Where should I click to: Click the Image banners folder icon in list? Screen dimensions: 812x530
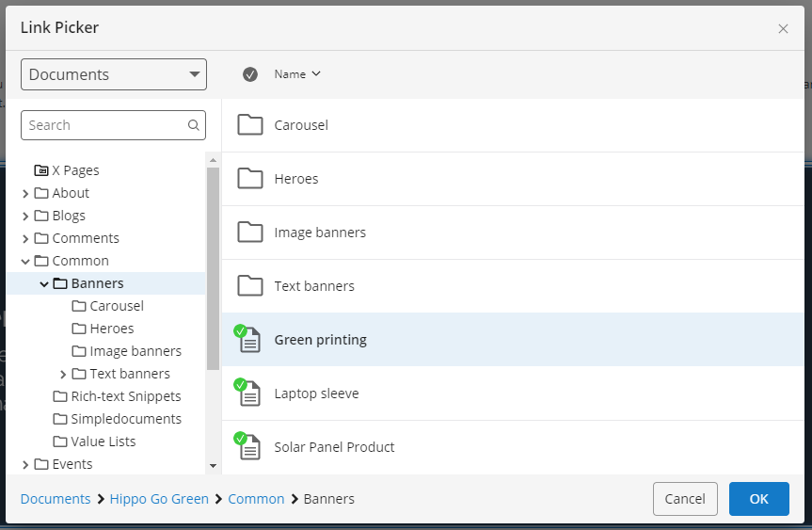(x=250, y=233)
